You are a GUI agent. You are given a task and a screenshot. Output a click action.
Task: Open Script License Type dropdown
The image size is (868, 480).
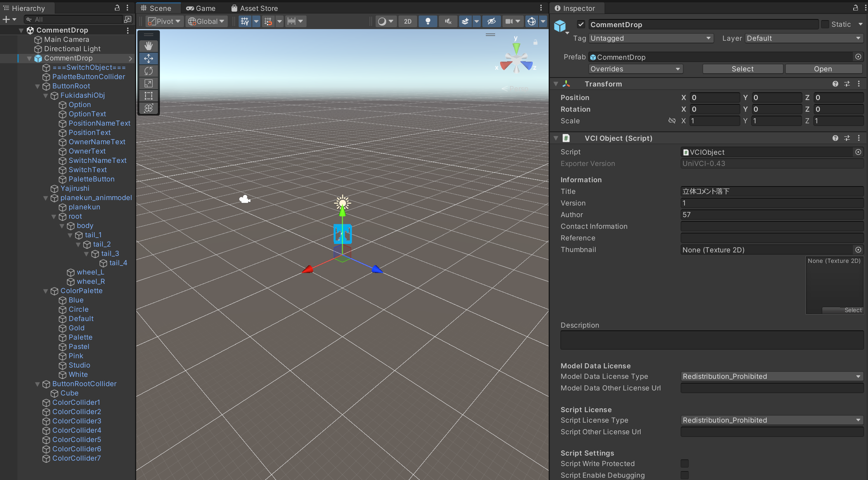[x=772, y=420]
